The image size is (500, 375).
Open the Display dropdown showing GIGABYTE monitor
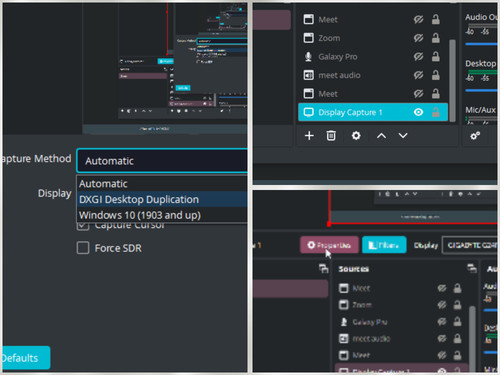pyautogui.click(x=470, y=245)
